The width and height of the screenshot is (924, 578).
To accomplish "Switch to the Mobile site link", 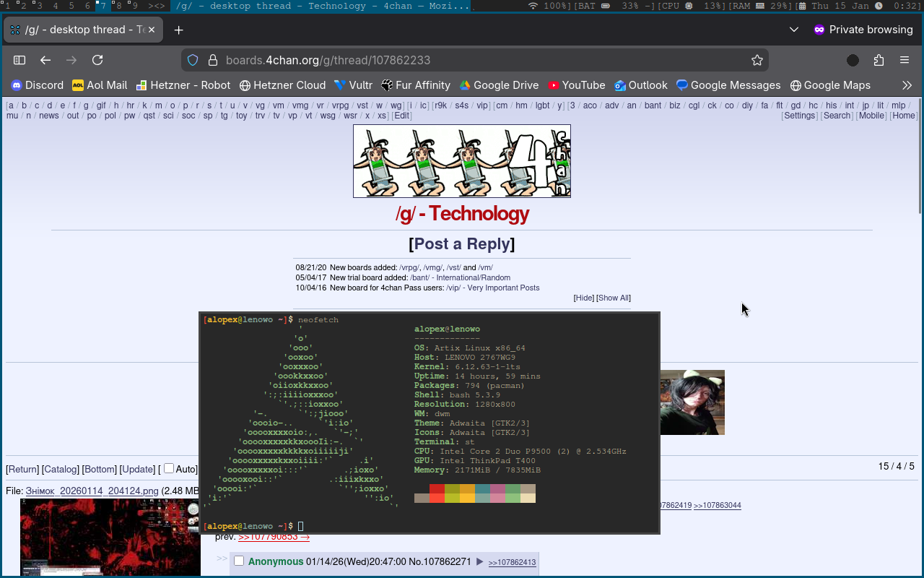I will click(x=871, y=116).
